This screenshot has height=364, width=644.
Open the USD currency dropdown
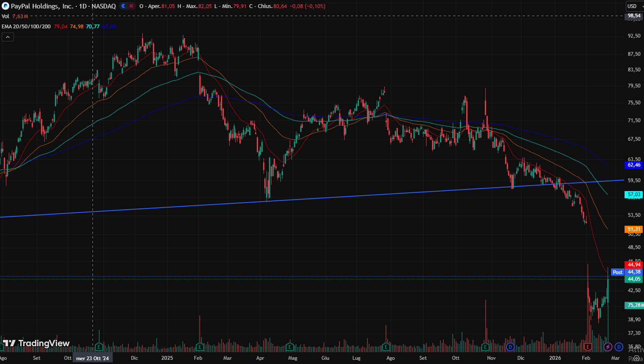coord(635,6)
